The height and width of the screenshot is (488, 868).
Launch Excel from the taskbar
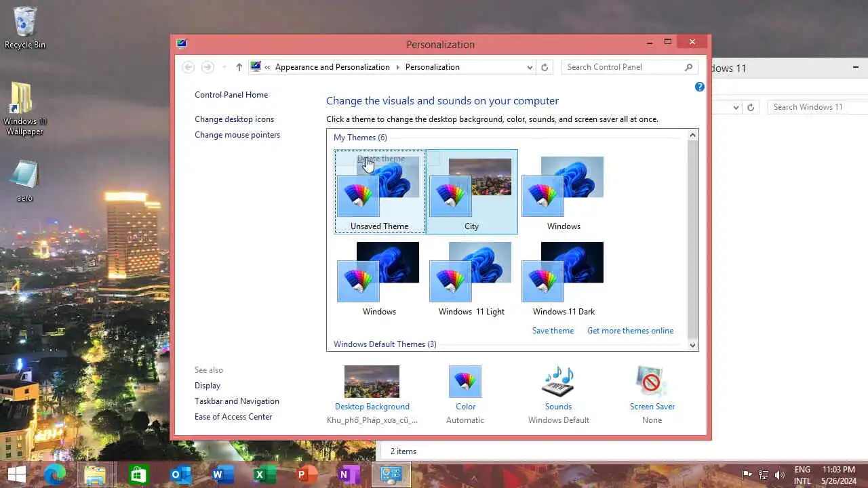click(264, 474)
